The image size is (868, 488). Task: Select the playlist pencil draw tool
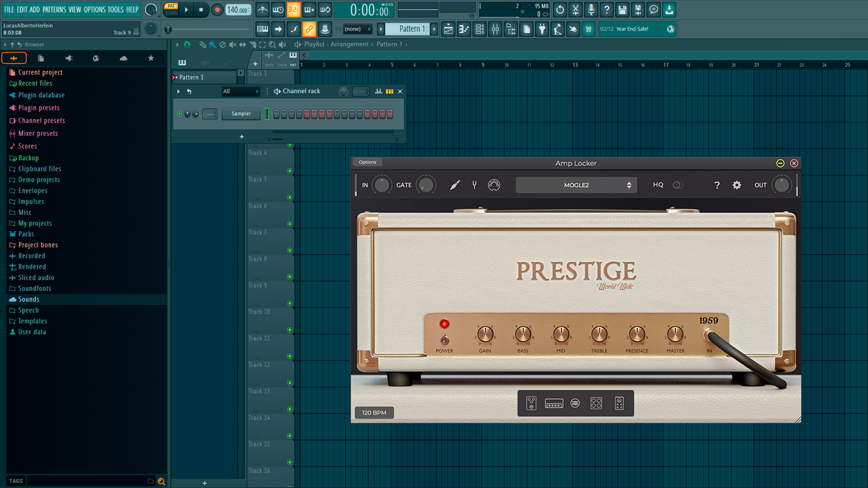tap(203, 44)
